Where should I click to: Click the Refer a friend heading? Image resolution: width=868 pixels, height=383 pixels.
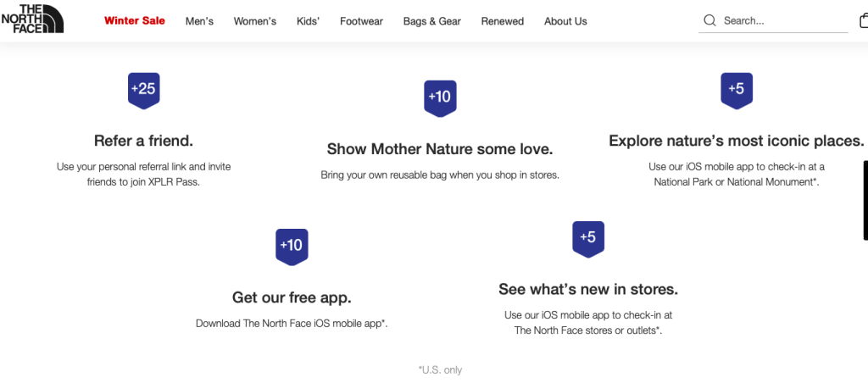pos(143,141)
